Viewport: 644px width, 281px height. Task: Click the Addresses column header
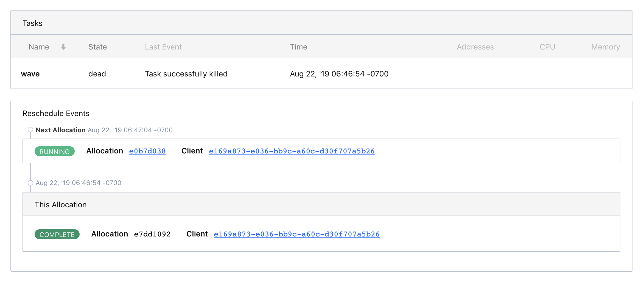[475, 47]
